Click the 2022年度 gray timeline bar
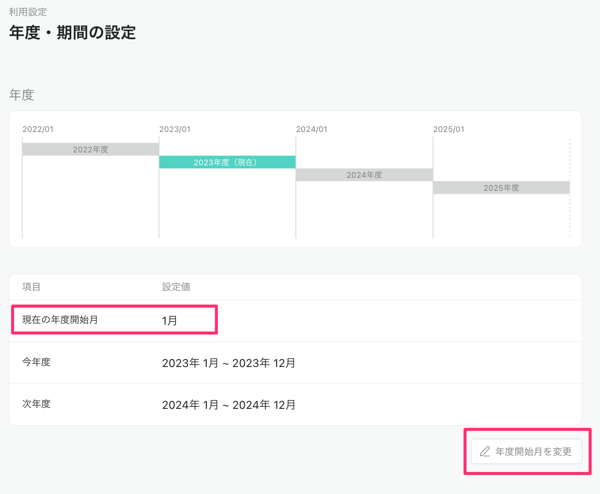This screenshot has width=600, height=494. click(x=90, y=149)
